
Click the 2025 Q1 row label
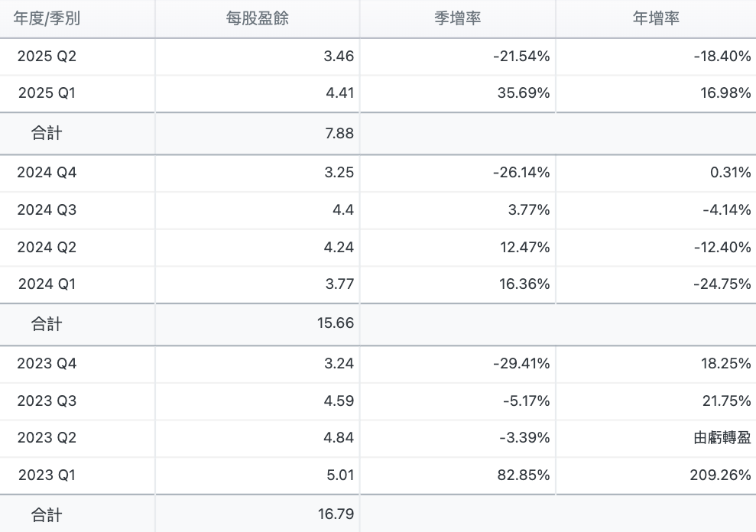(x=47, y=94)
